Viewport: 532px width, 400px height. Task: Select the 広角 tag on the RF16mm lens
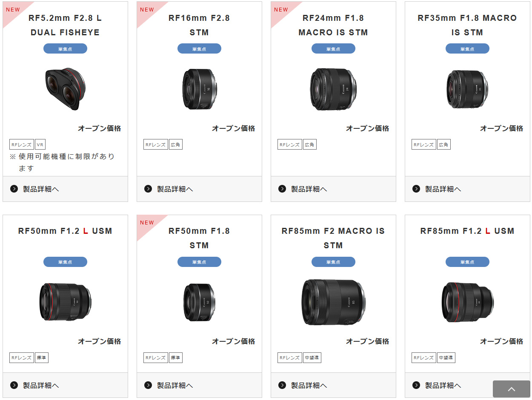[175, 144]
